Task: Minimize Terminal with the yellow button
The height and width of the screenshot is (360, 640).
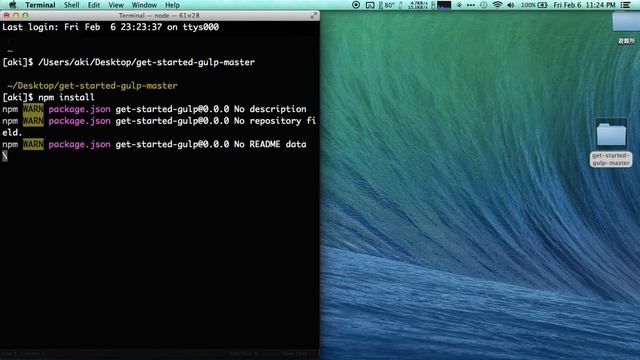Action: click(x=16, y=16)
